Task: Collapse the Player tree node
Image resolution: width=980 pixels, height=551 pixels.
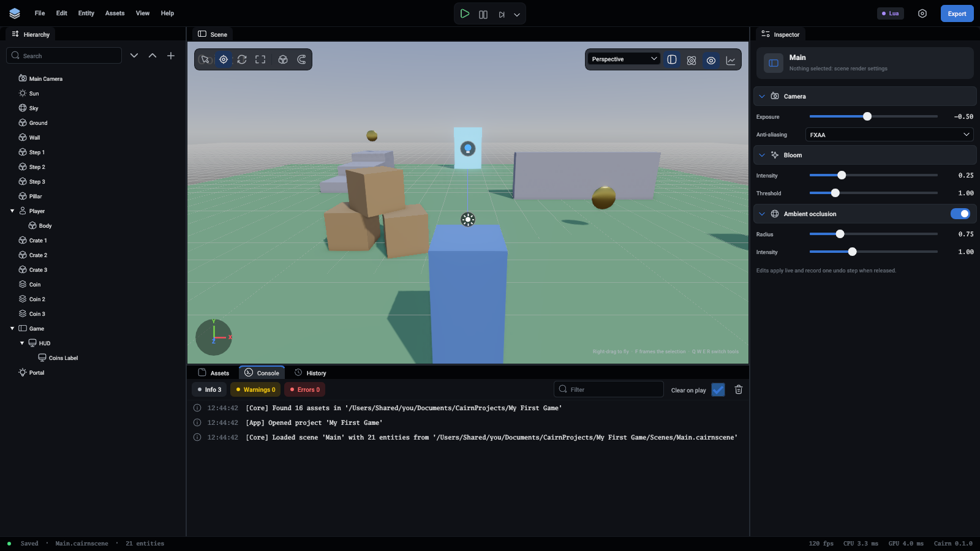Action: pos(12,211)
